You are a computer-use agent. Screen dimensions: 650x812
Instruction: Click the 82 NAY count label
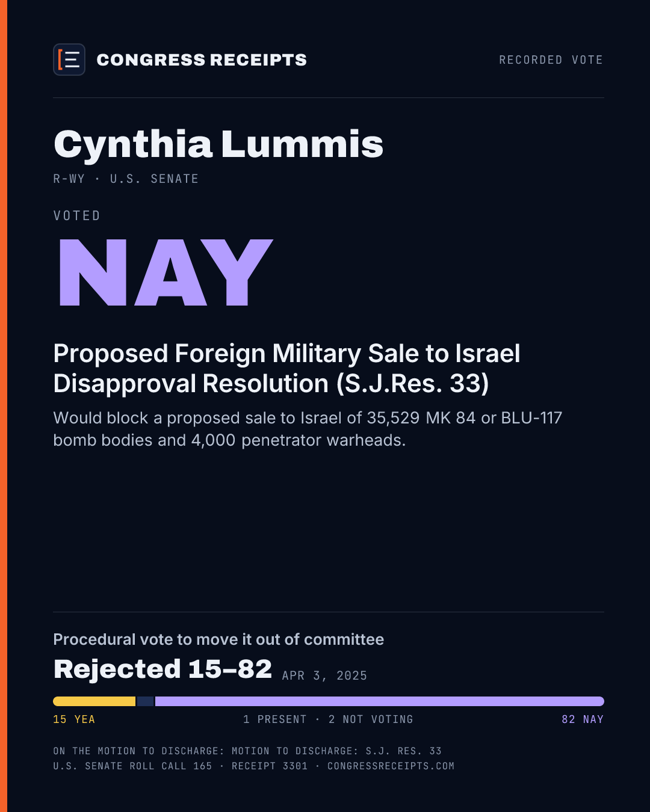[583, 719]
